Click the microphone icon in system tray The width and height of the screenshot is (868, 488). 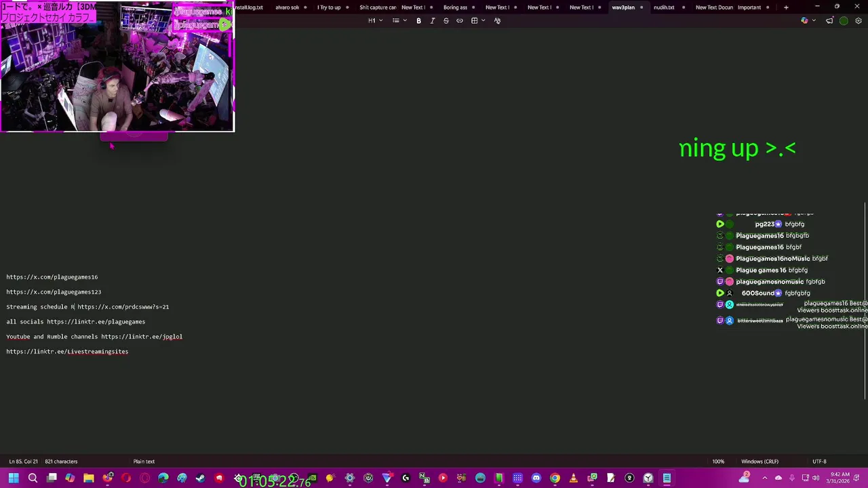click(792, 479)
